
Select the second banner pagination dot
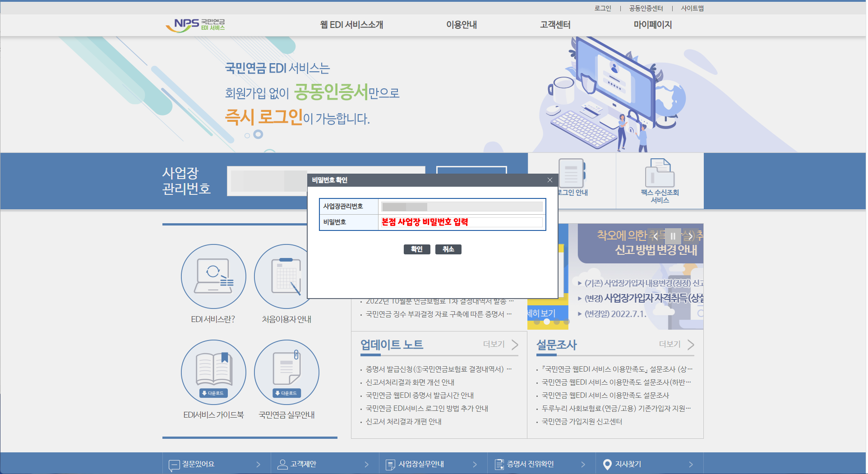click(547, 322)
